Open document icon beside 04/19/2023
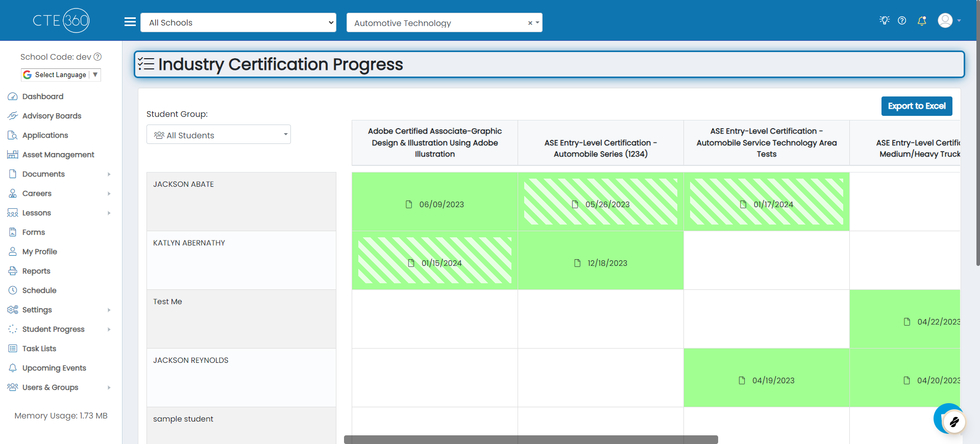 click(x=742, y=380)
